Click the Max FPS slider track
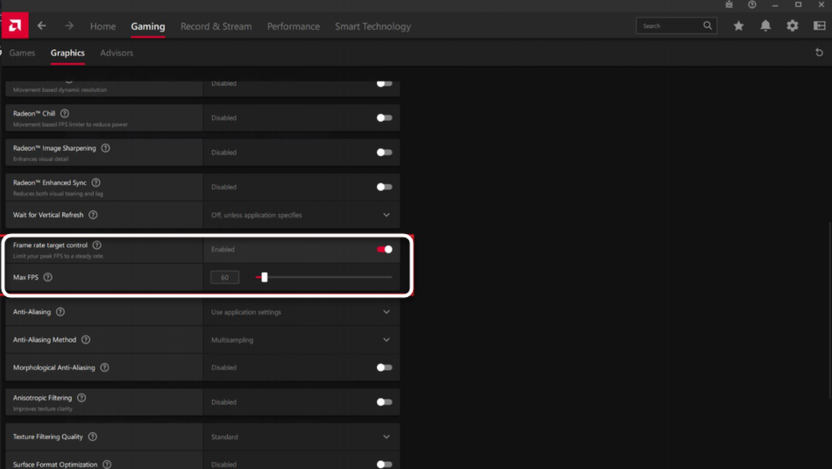Screen dimensions: 832x469 324,277
